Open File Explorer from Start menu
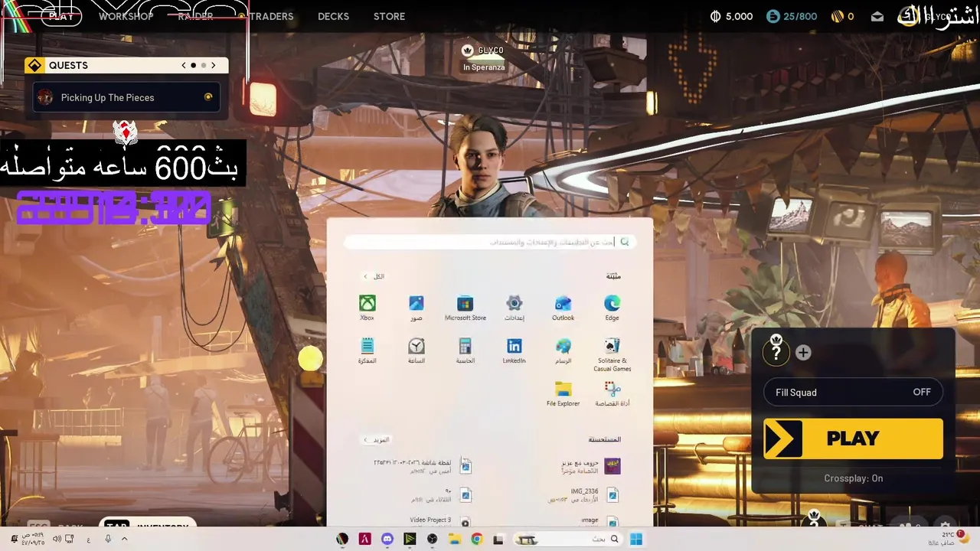 click(x=563, y=393)
